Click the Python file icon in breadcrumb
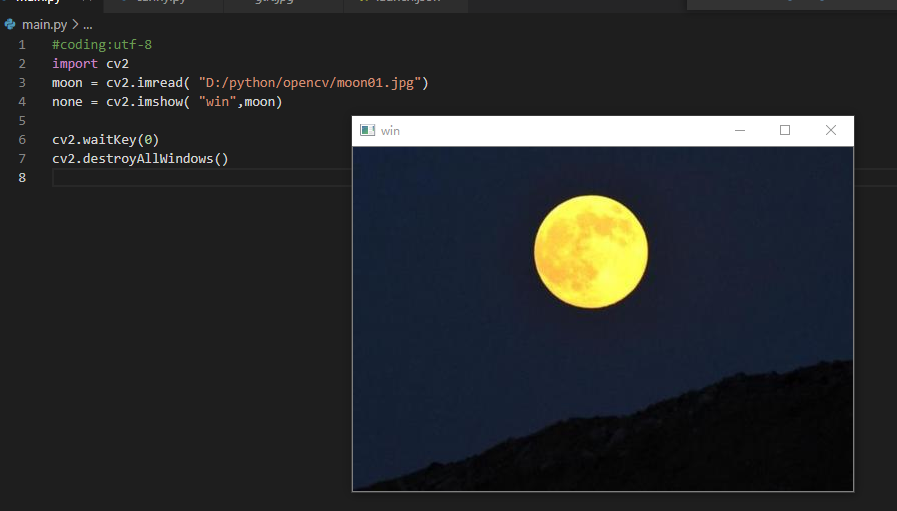Viewport: 897px width, 511px height. [x=10, y=24]
